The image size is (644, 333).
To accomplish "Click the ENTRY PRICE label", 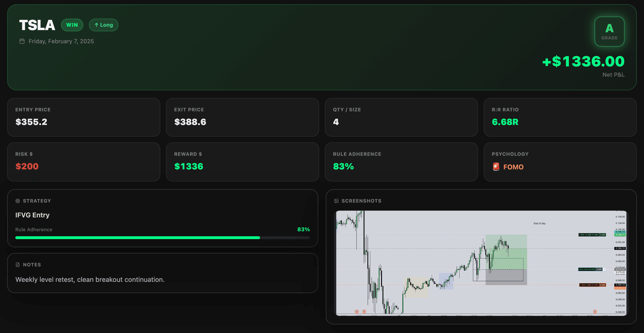I will tap(33, 110).
